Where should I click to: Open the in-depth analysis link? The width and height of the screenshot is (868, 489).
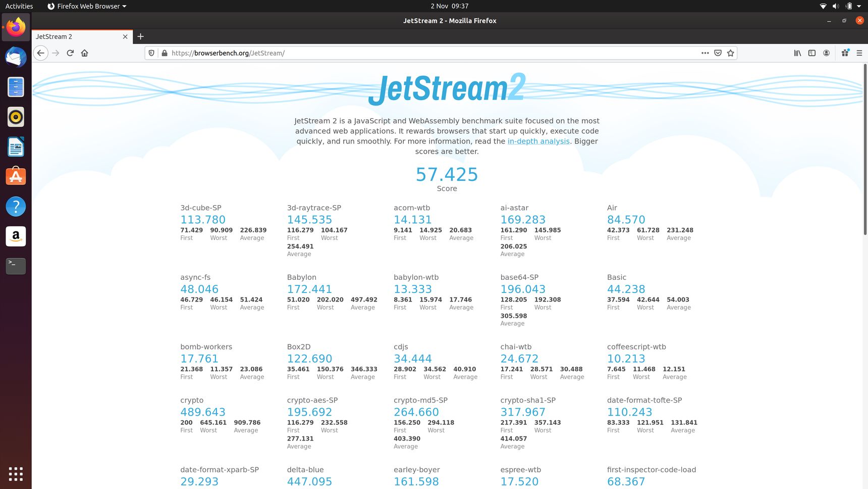(538, 141)
